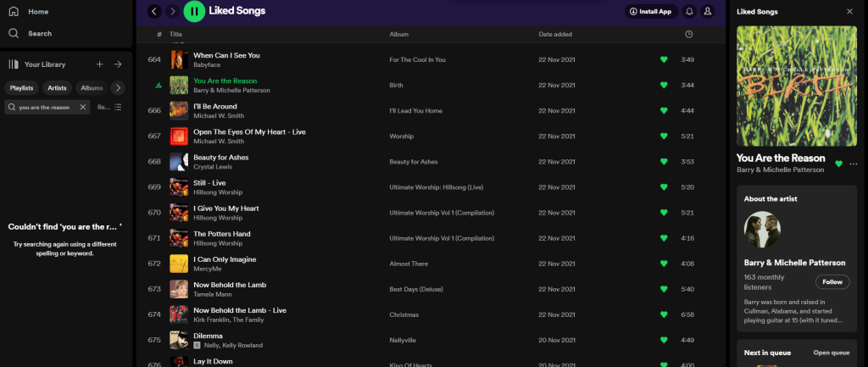Toggle the heart for 'I Can Only Imagine'

(x=664, y=264)
